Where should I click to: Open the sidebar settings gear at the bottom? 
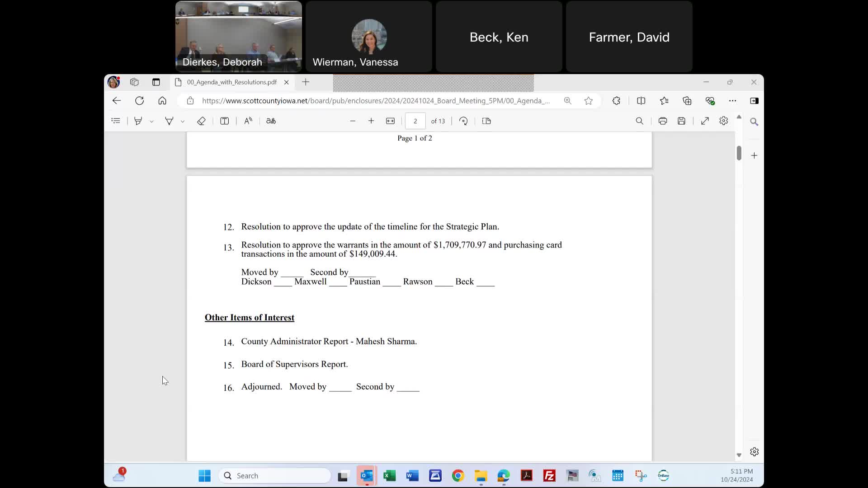click(754, 452)
